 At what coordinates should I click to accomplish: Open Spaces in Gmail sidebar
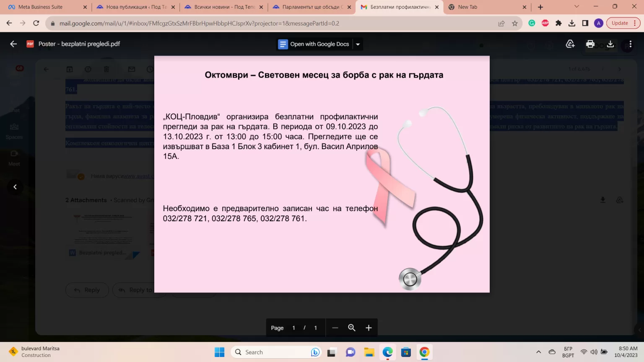pyautogui.click(x=14, y=132)
